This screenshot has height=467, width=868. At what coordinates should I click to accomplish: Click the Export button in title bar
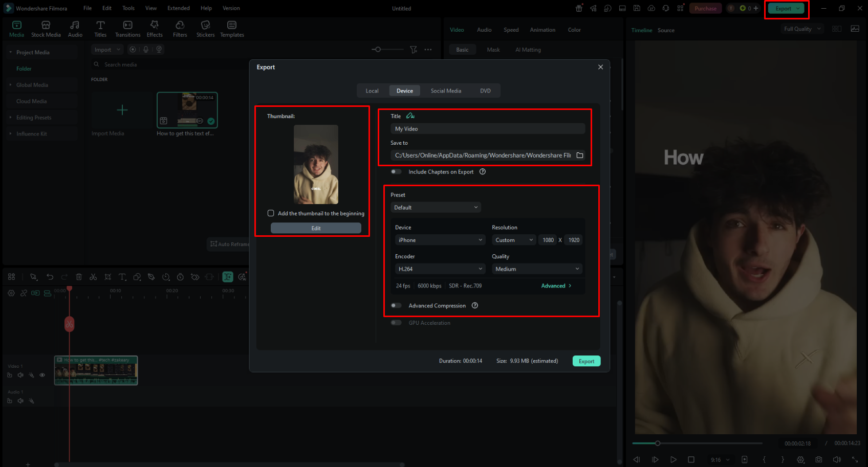click(x=787, y=9)
